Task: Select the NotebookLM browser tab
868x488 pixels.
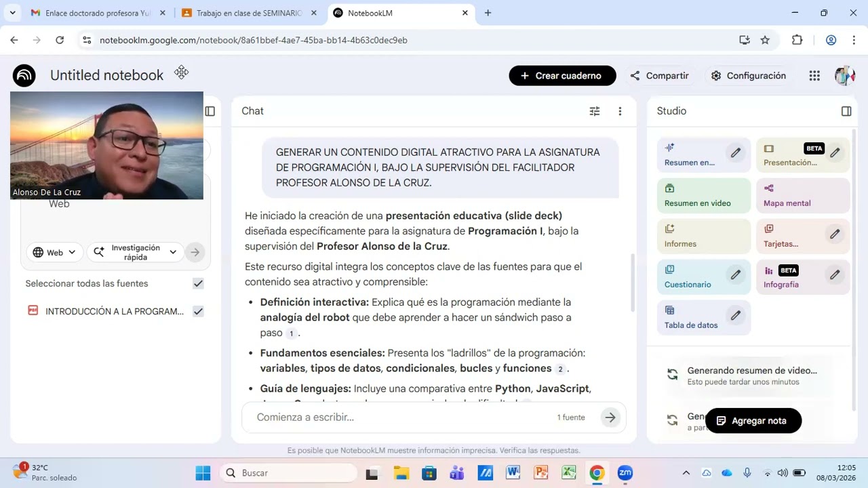Action: tap(401, 13)
